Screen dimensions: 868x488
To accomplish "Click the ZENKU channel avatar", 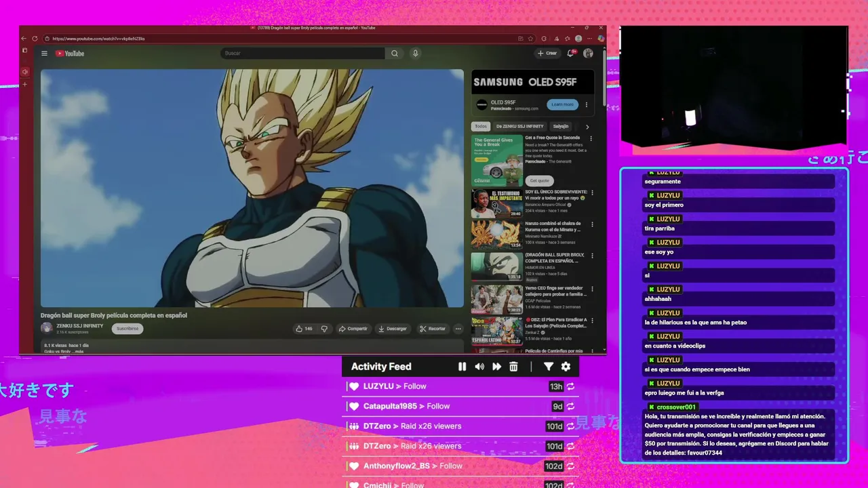I will pyautogui.click(x=47, y=329).
